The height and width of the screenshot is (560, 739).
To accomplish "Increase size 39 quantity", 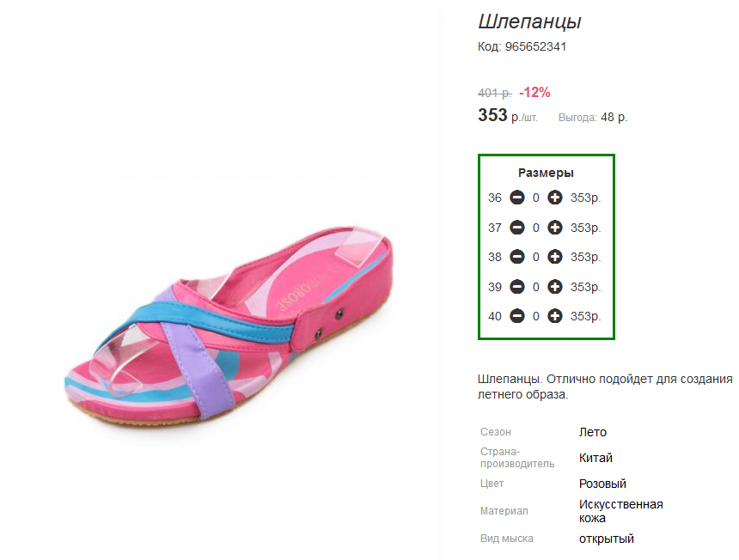I will [x=555, y=286].
